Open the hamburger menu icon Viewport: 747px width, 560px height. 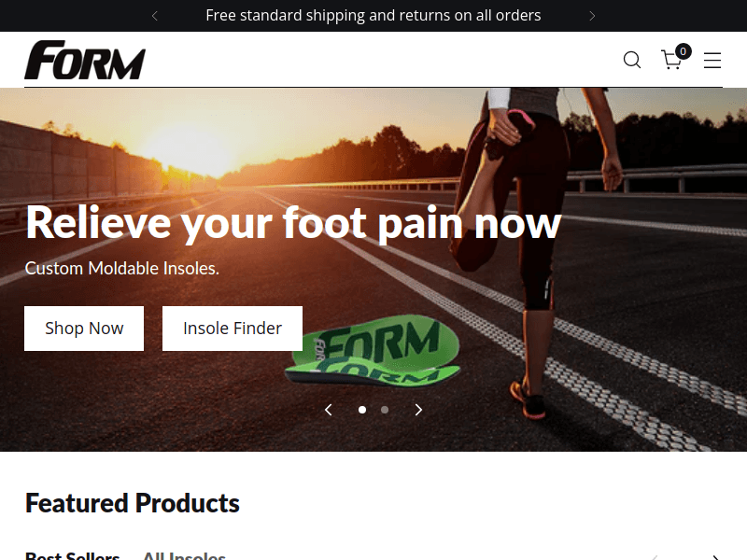point(712,61)
